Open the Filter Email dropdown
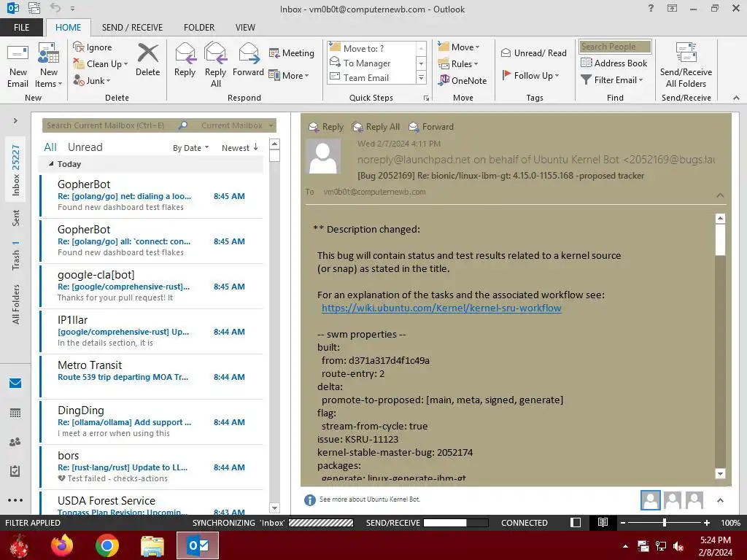Viewport: 747px width, 560px height. click(x=612, y=80)
